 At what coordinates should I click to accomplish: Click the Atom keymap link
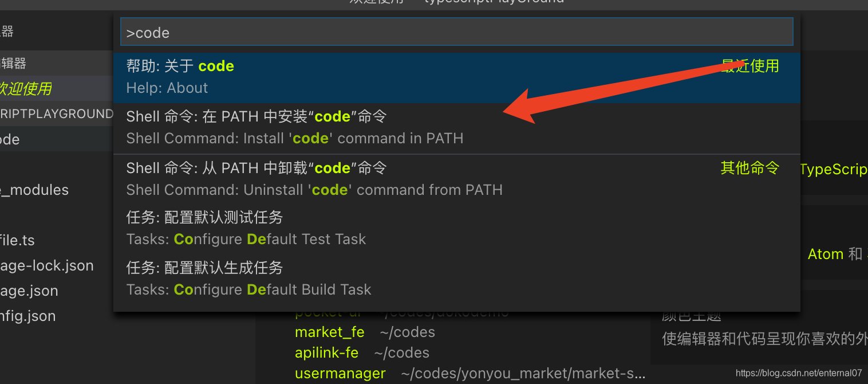point(826,254)
